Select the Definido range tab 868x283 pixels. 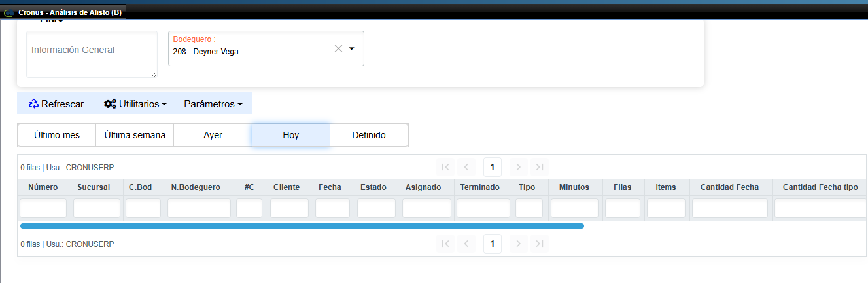pyautogui.click(x=369, y=135)
